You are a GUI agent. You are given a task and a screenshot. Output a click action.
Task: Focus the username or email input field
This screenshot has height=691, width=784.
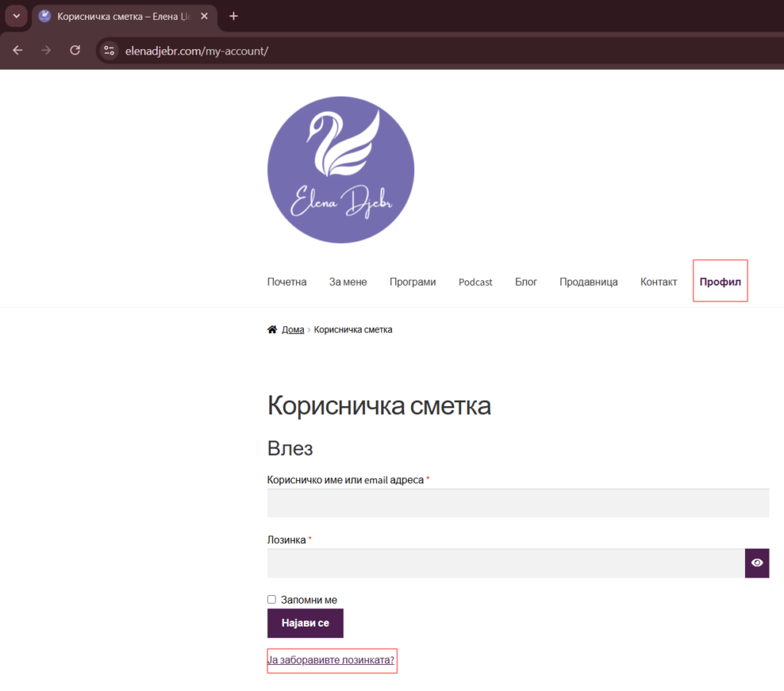pyautogui.click(x=518, y=503)
